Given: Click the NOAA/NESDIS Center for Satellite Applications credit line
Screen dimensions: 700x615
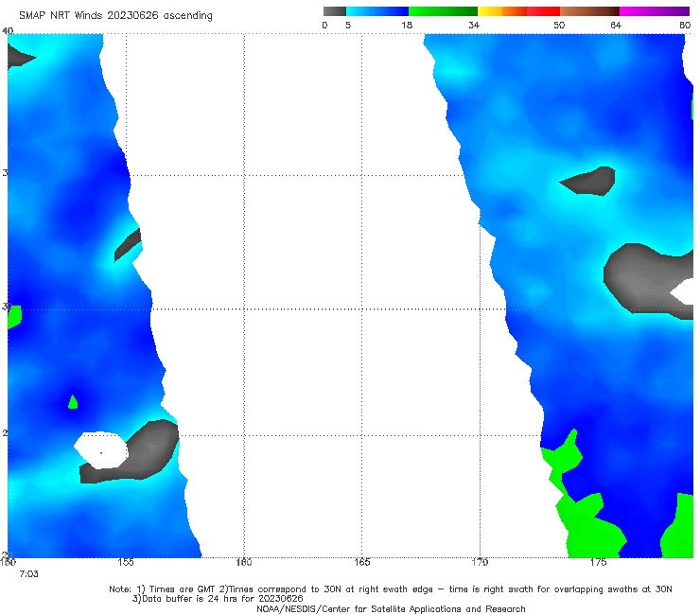Looking at the screenshot, I should [391, 609].
